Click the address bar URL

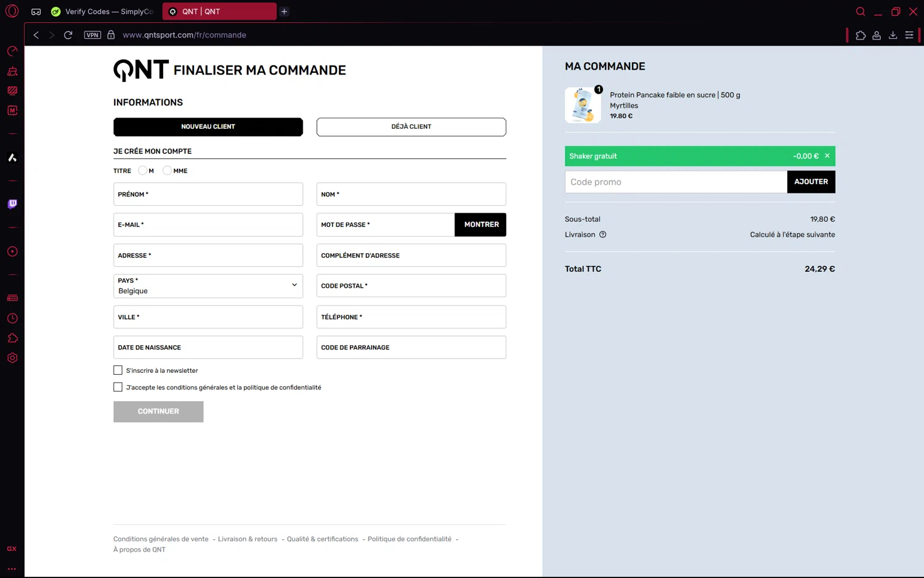coord(185,35)
